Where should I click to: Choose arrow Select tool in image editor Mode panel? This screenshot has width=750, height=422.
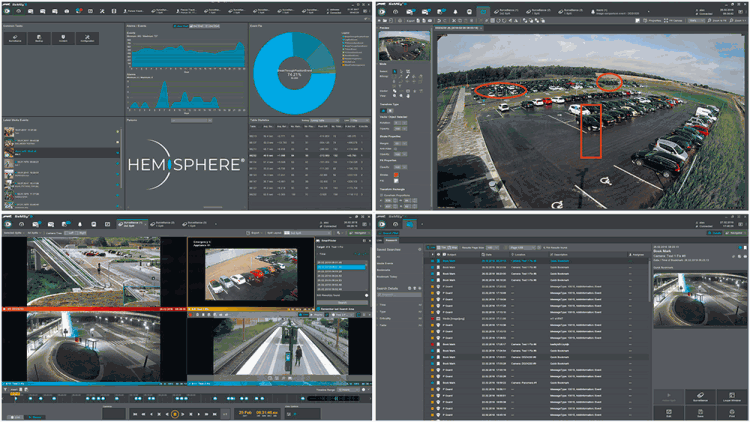click(395, 71)
